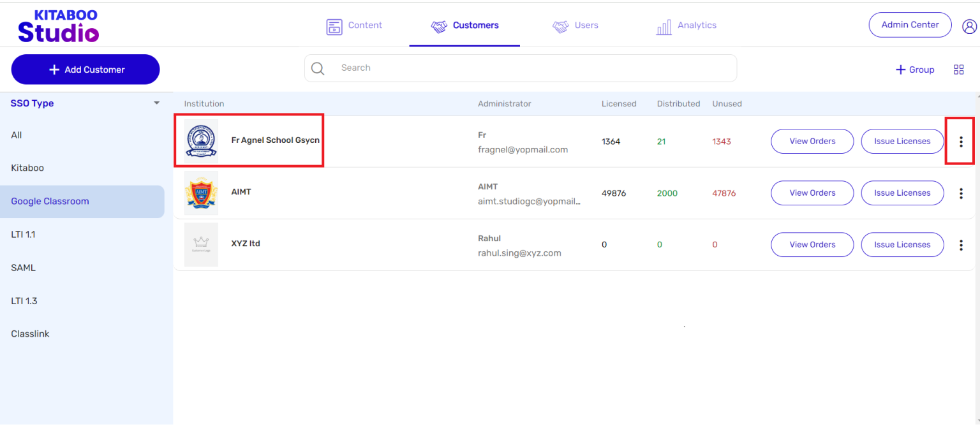The width and height of the screenshot is (980, 426).
Task: Add a new Group
Action: 915,70
